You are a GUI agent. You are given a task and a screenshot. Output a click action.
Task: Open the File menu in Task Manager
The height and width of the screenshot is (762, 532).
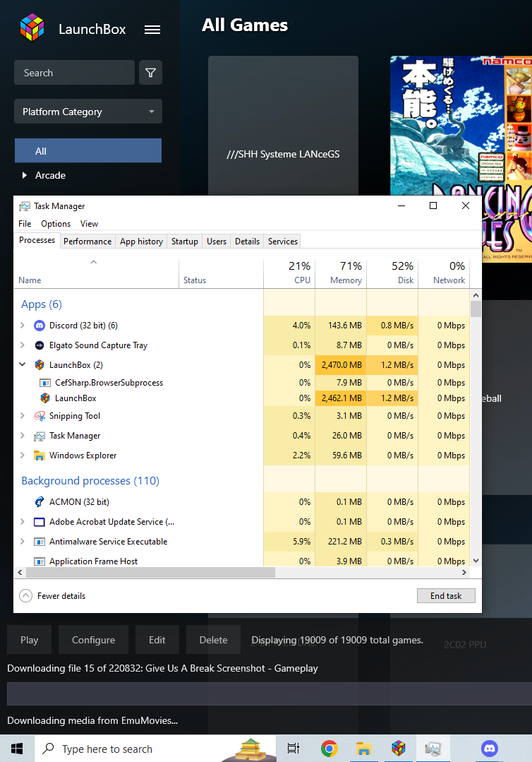[25, 224]
